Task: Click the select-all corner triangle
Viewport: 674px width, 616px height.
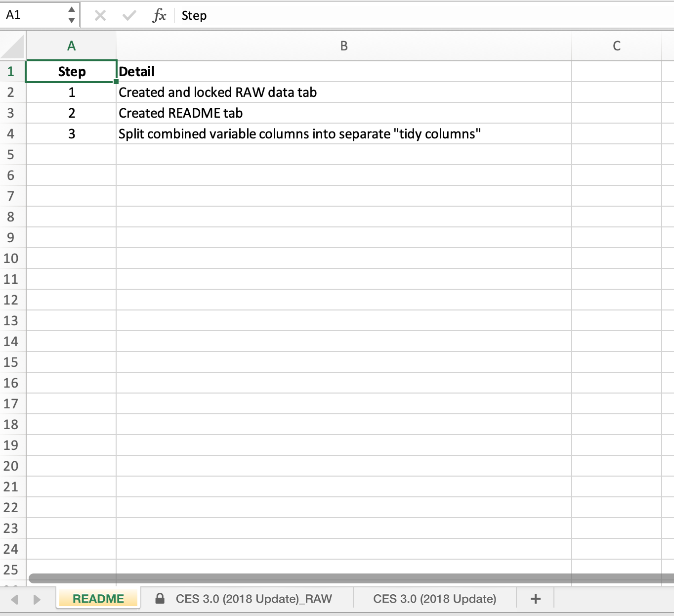Action: [x=13, y=46]
